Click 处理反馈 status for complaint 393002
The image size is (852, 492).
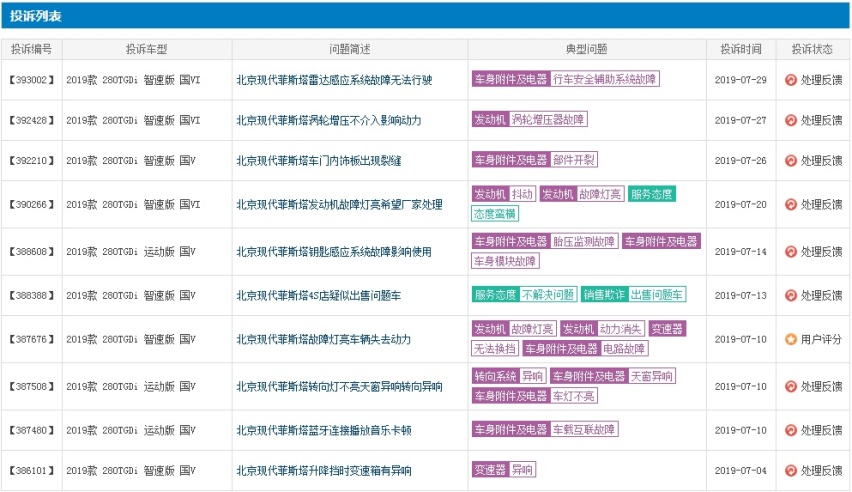(x=821, y=80)
